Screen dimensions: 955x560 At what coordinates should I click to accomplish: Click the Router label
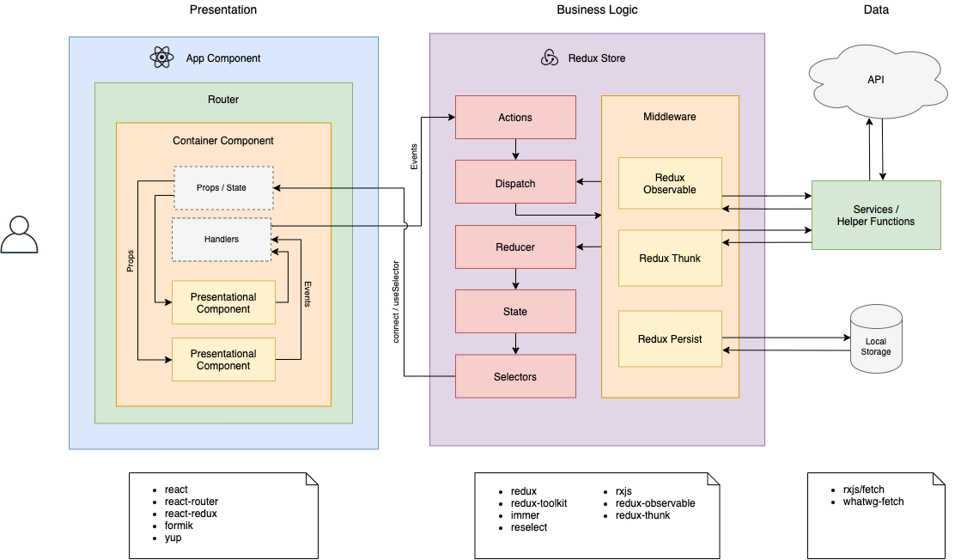(223, 100)
